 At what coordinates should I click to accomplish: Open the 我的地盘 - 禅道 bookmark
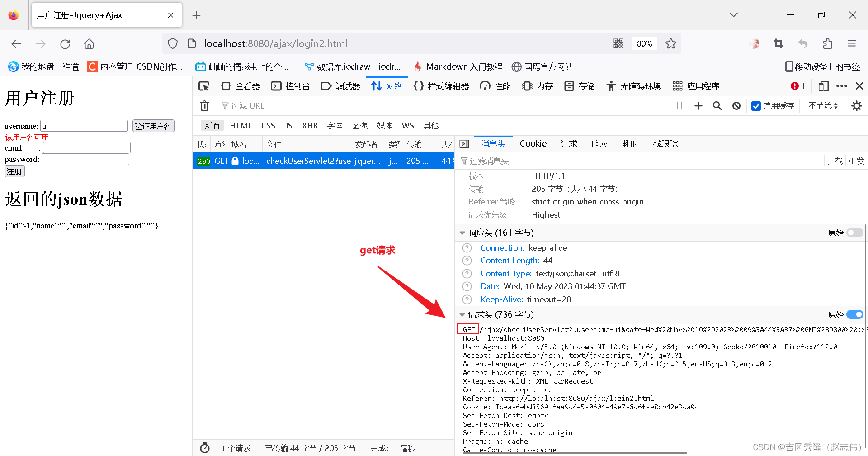[x=43, y=66]
